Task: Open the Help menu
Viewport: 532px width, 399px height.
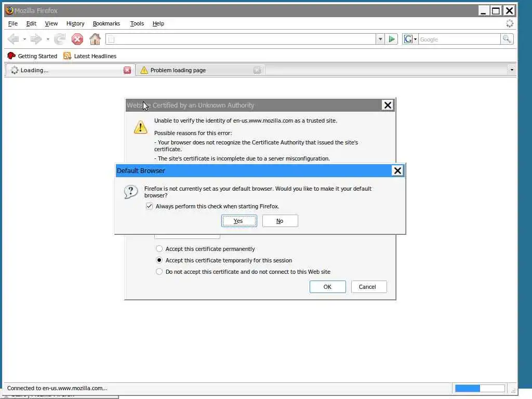Action: click(x=158, y=23)
